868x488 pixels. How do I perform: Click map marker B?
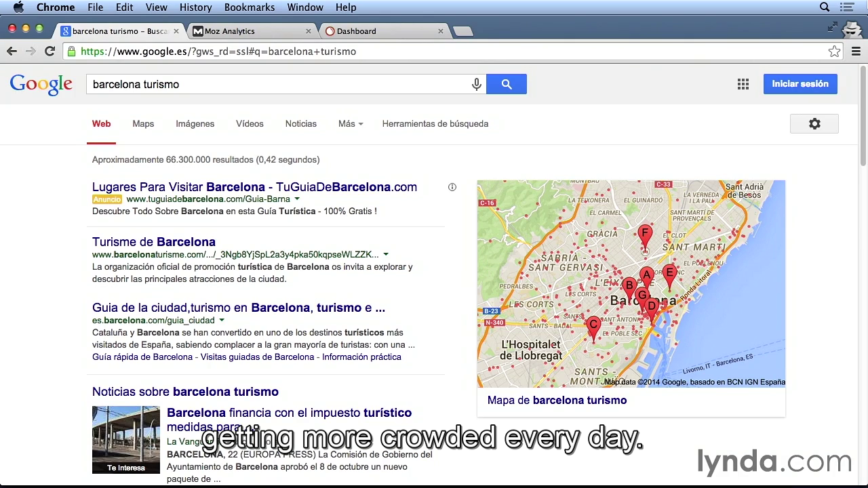629,289
